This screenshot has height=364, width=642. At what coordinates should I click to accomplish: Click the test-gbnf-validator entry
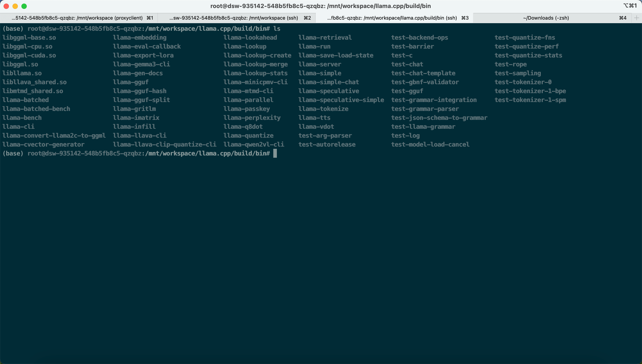pyautogui.click(x=425, y=82)
